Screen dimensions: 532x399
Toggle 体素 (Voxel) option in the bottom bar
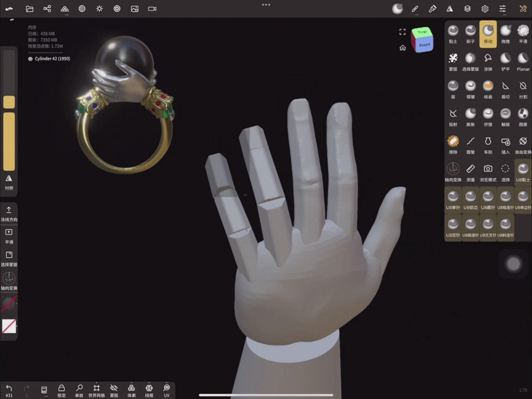tap(131, 391)
